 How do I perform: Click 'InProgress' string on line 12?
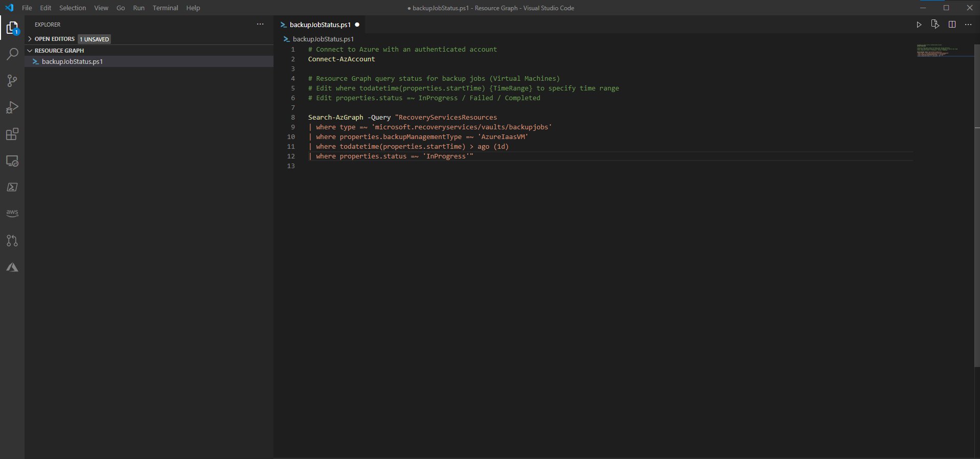pyautogui.click(x=446, y=156)
